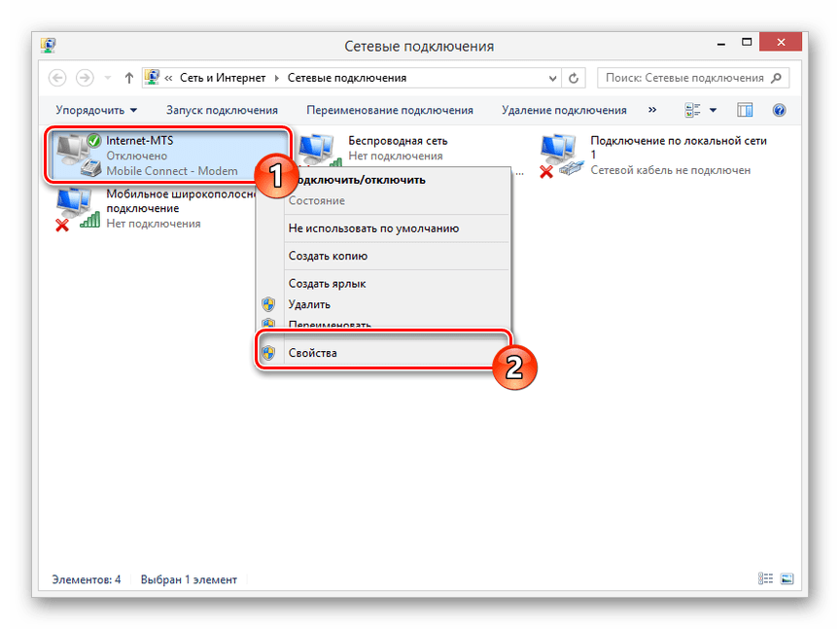Minimize the Сетевые подключения window
This screenshot has width=840, height=629.
[721, 43]
